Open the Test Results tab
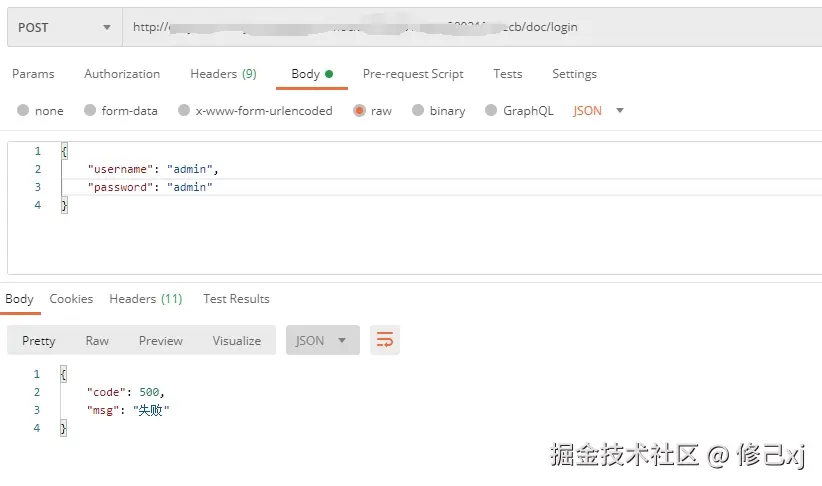Screen dimensions: 822x486 coord(236,299)
